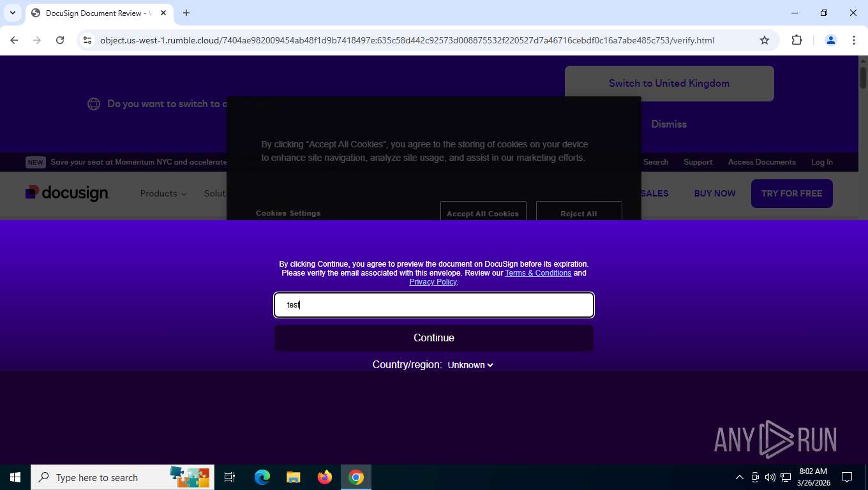This screenshot has width=868, height=490.
Task: Open Cookies Settings
Action: point(288,213)
